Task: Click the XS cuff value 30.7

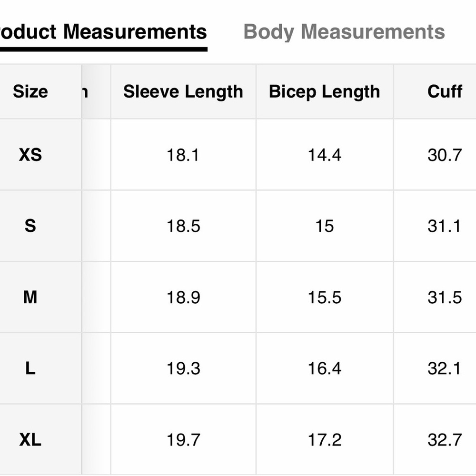Action: click(x=445, y=155)
